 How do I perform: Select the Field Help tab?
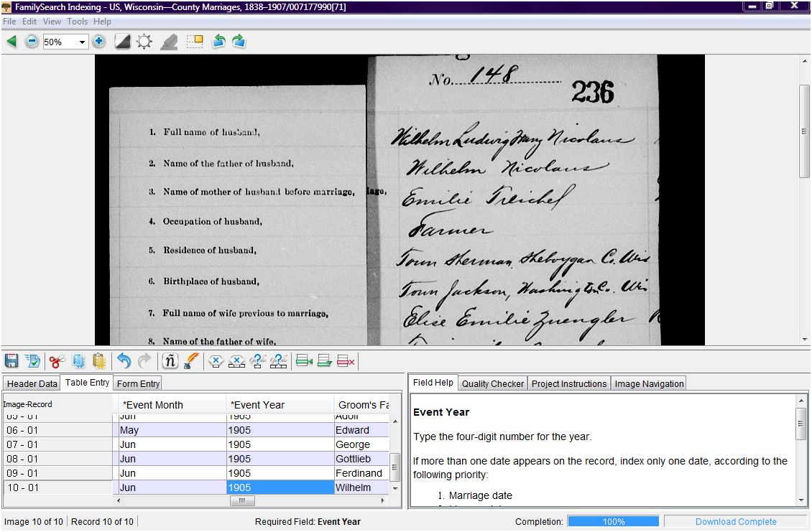[x=433, y=382]
